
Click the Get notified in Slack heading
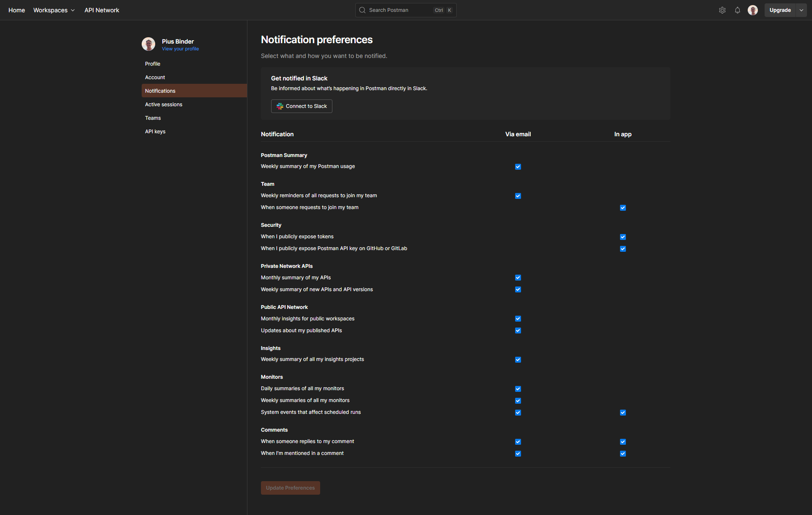(x=299, y=78)
